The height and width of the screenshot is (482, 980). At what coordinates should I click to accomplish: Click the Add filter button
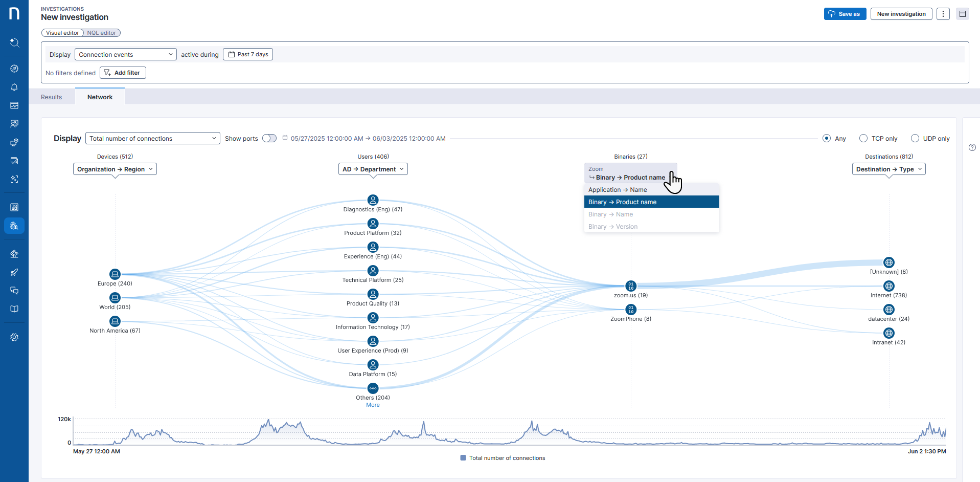coord(123,73)
